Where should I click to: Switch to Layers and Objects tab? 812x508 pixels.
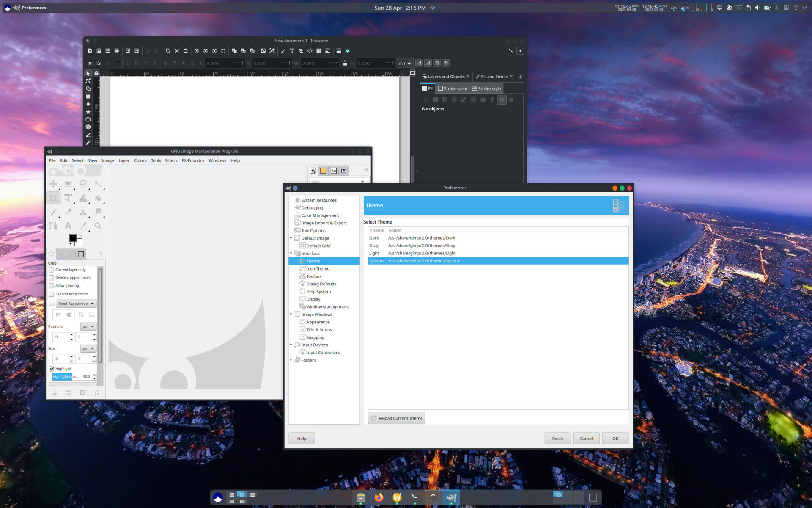pos(446,77)
